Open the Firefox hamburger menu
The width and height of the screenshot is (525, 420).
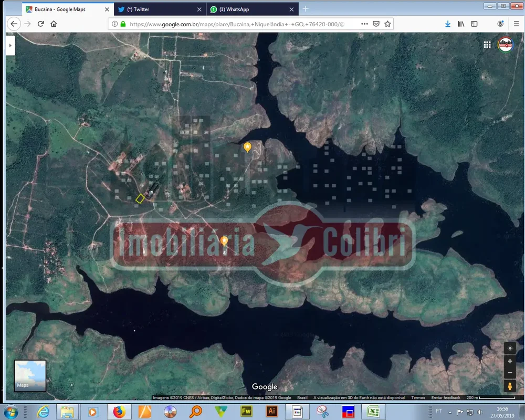point(516,24)
